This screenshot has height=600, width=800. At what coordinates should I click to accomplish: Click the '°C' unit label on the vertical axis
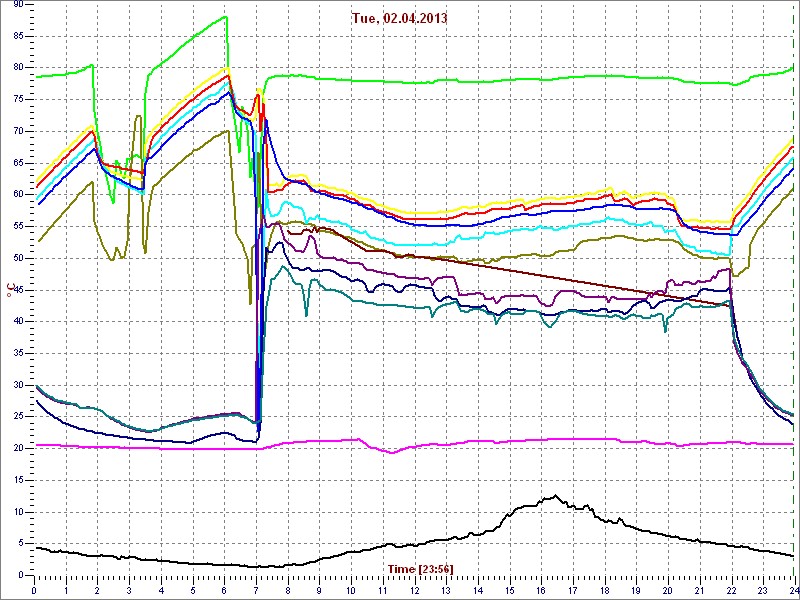[x=10, y=290]
